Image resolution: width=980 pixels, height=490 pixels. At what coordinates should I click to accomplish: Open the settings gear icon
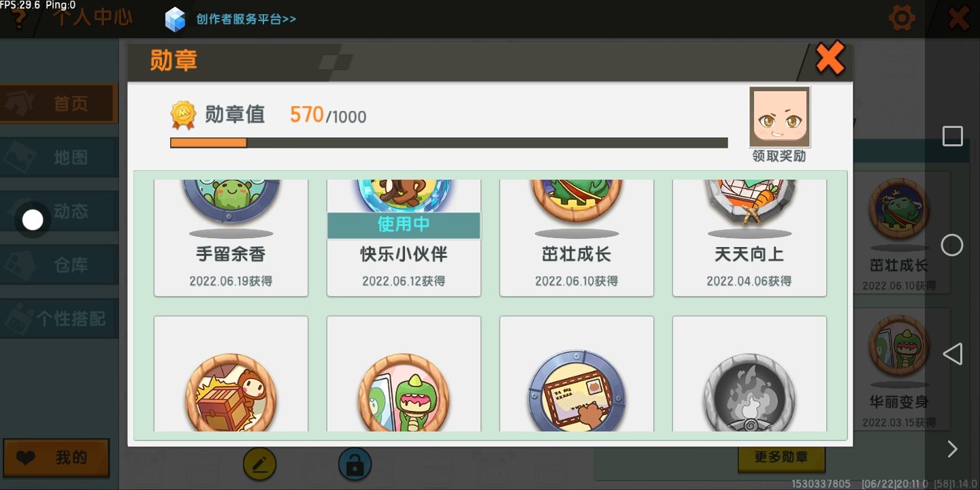coord(902,18)
